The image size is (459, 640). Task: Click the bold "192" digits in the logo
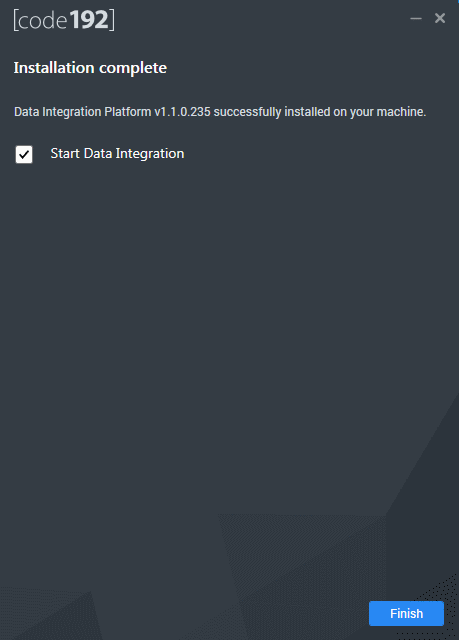click(x=89, y=20)
